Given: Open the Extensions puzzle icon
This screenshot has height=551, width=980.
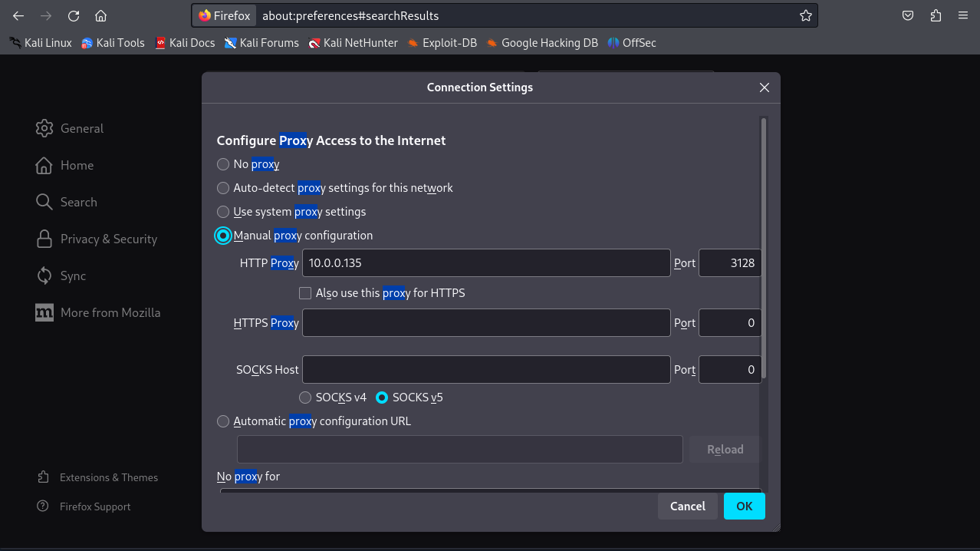Looking at the screenshot, I should tap(936, 15).
